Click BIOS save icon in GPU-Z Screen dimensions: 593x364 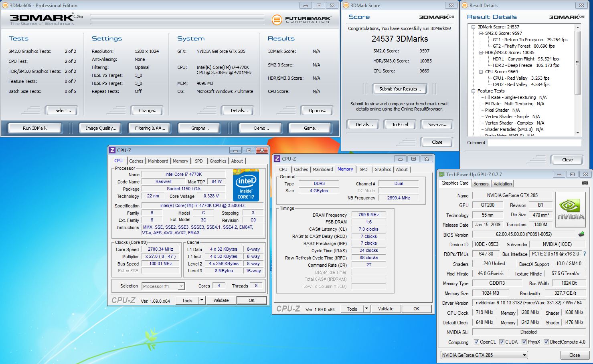pyautogui.click(x=581, y=234)
